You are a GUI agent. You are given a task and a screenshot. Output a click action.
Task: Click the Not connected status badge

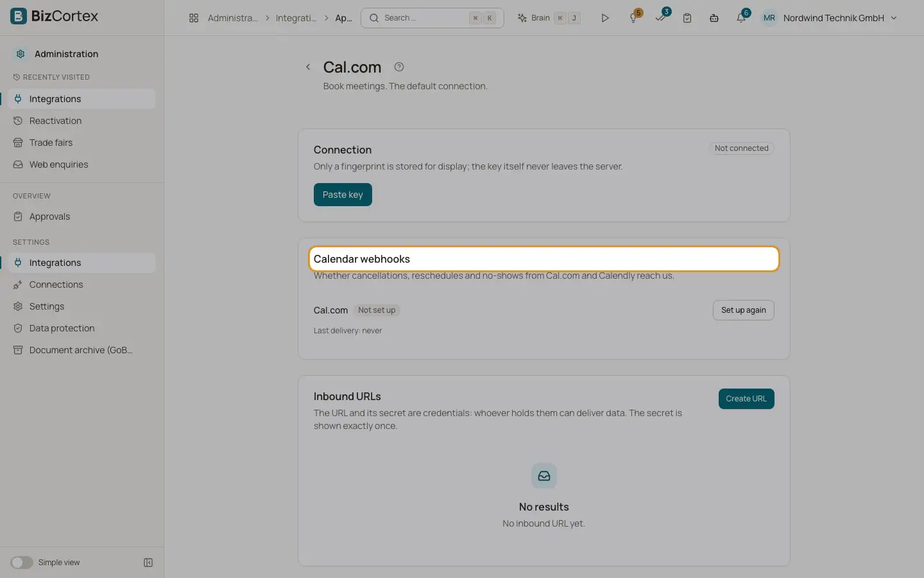(741, 148)
